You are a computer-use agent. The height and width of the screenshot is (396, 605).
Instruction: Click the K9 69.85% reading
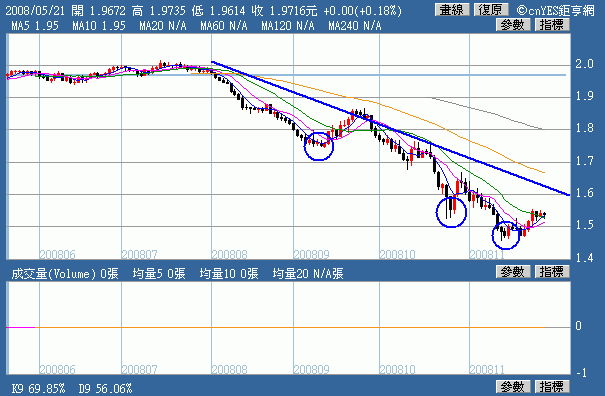point(38,388)
